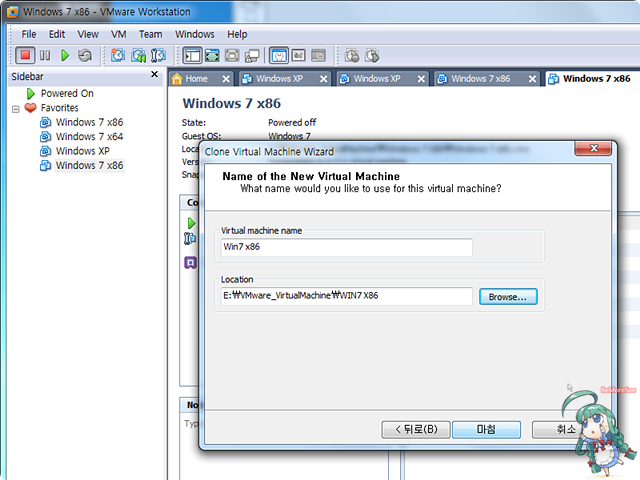Close the Sidebar panel with X
The image size is (640, 480).
(x=154, y=74)
